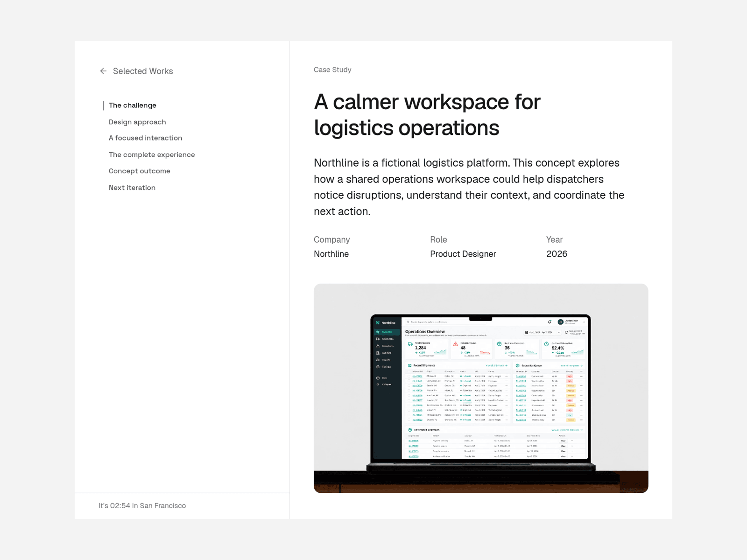Screen dimensions: 747x560
Task: Click the Exceptions warning icon in the mockup sidebar
Action: (x=378, y=346)
